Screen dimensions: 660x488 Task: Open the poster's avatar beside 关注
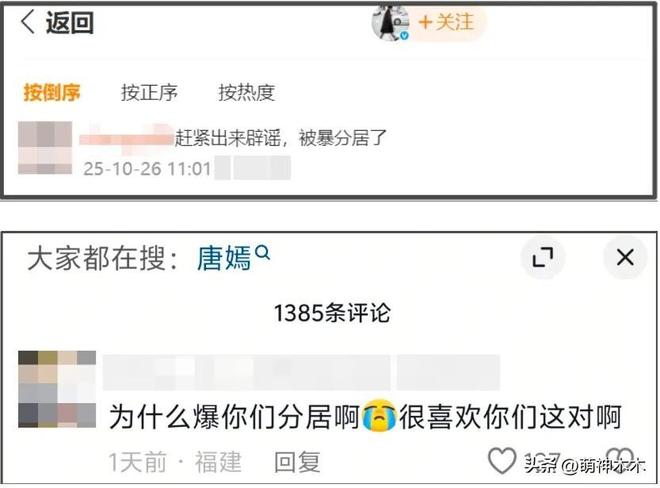tap(390, 23)
